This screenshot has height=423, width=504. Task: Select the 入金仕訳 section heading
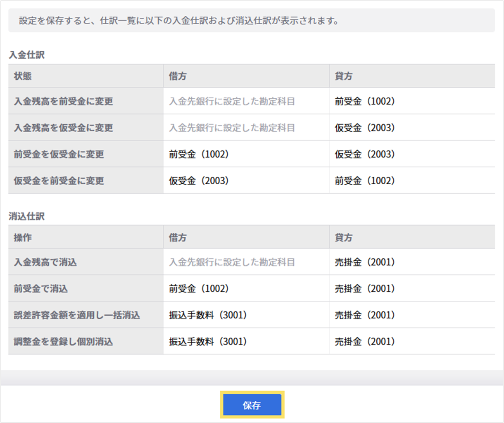[x=26, y=55]
